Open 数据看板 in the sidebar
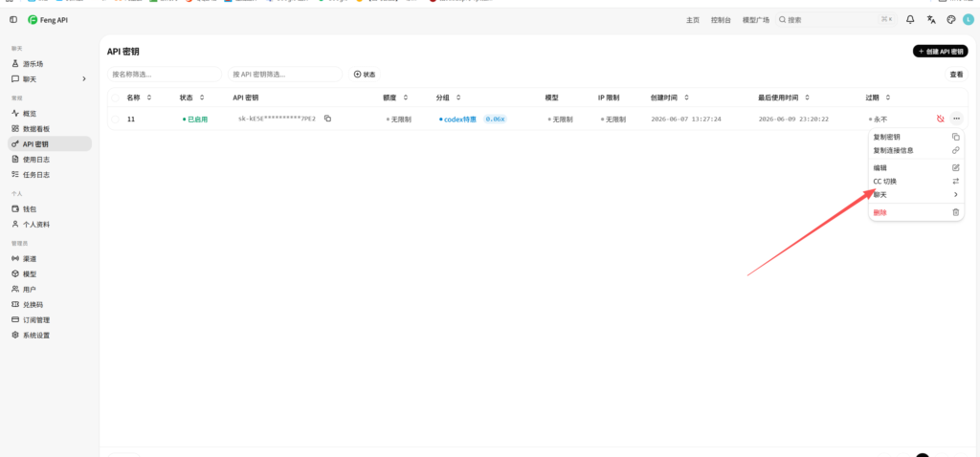 [50, 129]
